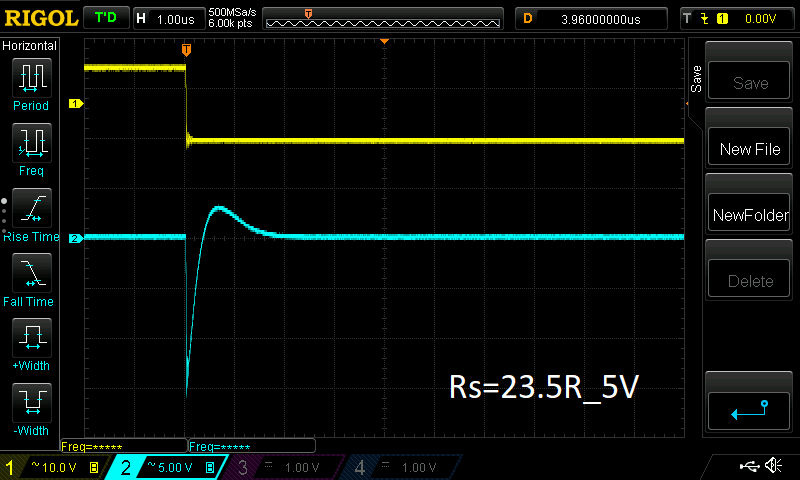Click the trigger source channel 1 badge
This screenshot has height=480, width=800.
click(722, 19)
